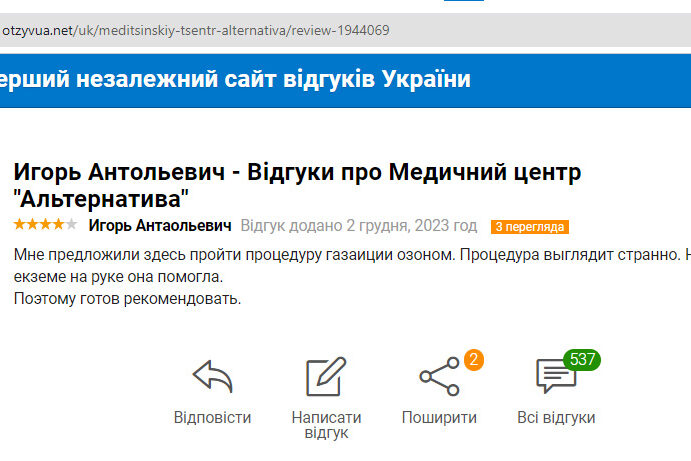Select the Написати відгук text link
The height and width of the screenshot is (461, 691).
[x=326, y=425]
